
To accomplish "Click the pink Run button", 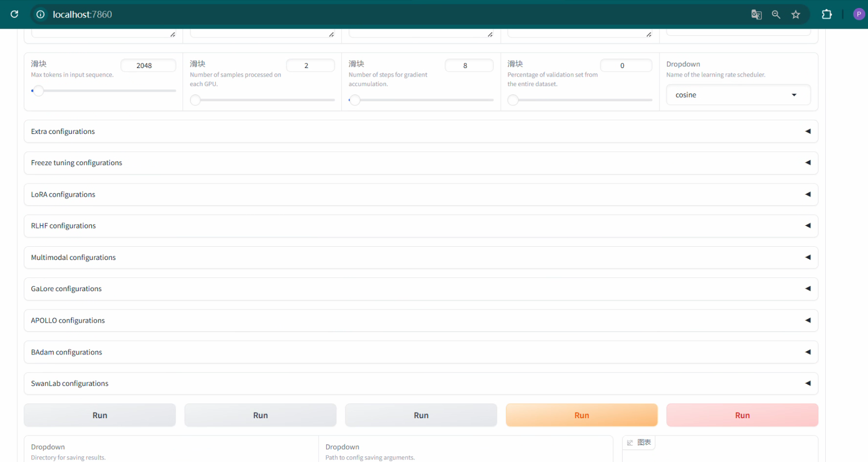I will click(742, 415).
